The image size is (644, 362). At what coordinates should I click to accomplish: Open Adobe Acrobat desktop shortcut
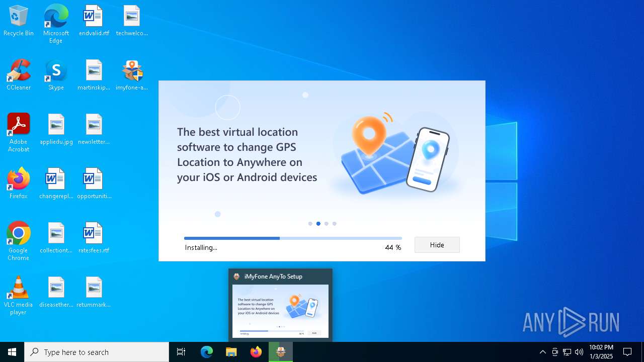tap(19, 133)
